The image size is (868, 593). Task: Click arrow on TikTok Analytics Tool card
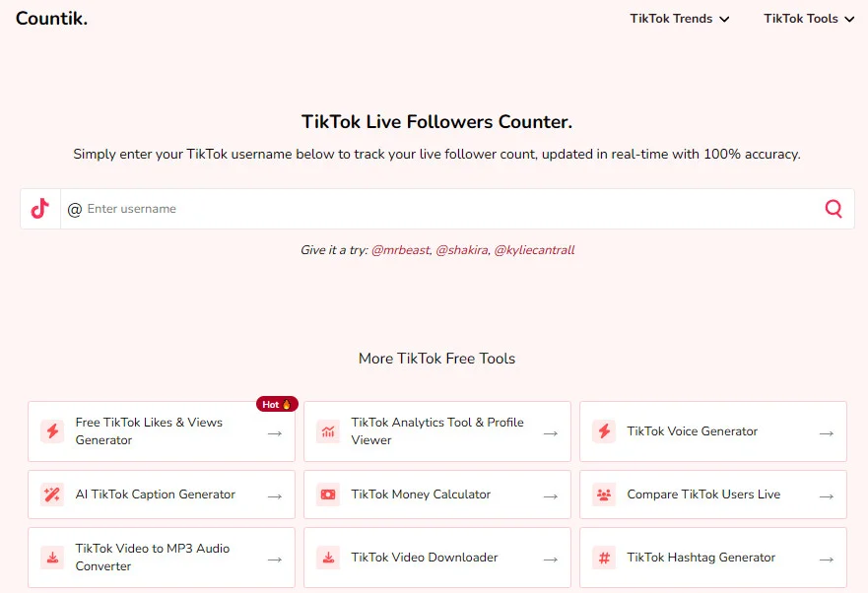[x=551, y=433]
